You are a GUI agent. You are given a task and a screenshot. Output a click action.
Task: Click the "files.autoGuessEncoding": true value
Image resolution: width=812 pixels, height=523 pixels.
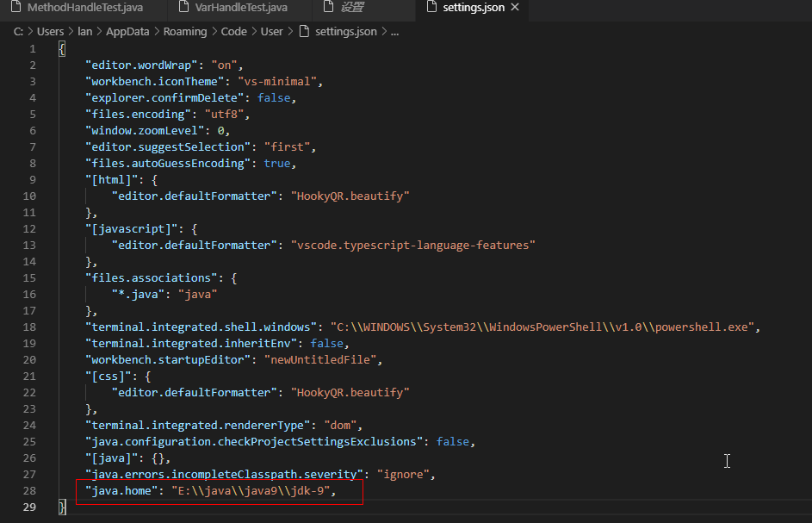point(277,163)
